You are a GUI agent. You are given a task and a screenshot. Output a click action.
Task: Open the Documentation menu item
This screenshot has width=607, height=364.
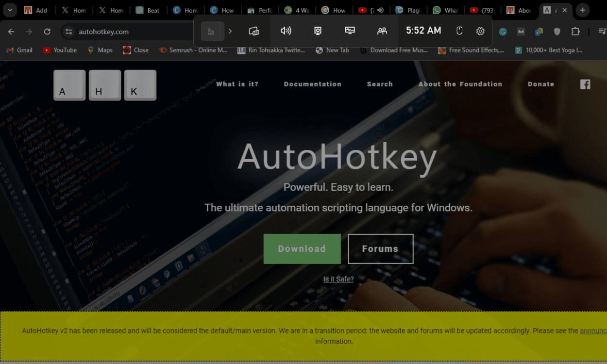tap(312, 84)
